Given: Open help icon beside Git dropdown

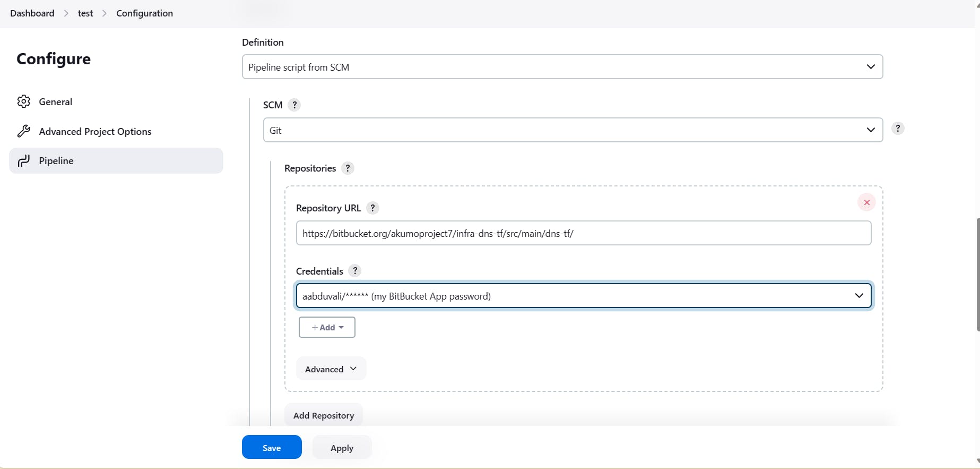Looking at the screenshot, I should [898, 129].
